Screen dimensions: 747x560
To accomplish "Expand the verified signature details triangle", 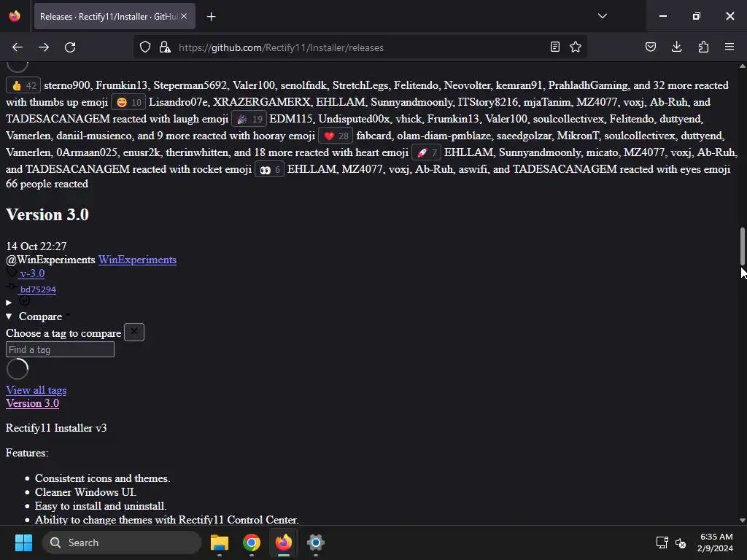I will click(9, 303).
